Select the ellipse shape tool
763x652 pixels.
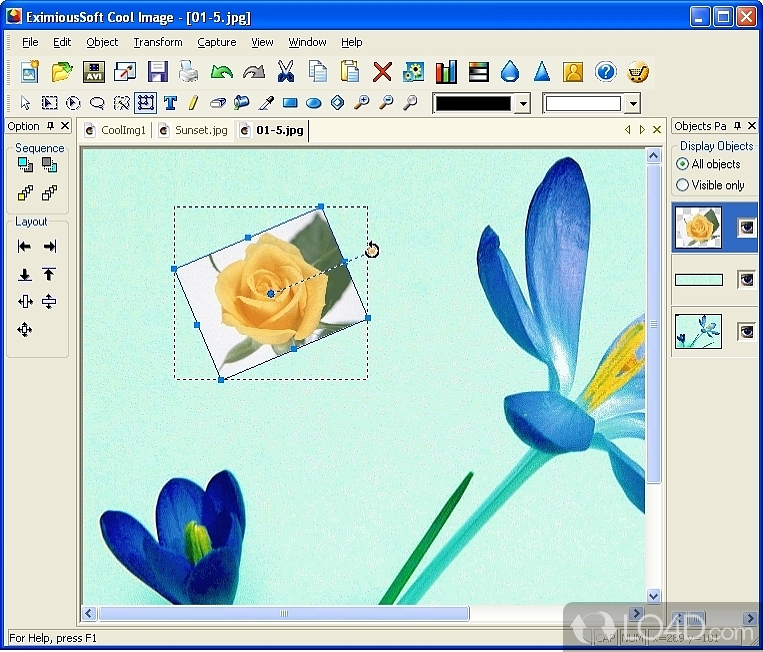coord(314,103)
